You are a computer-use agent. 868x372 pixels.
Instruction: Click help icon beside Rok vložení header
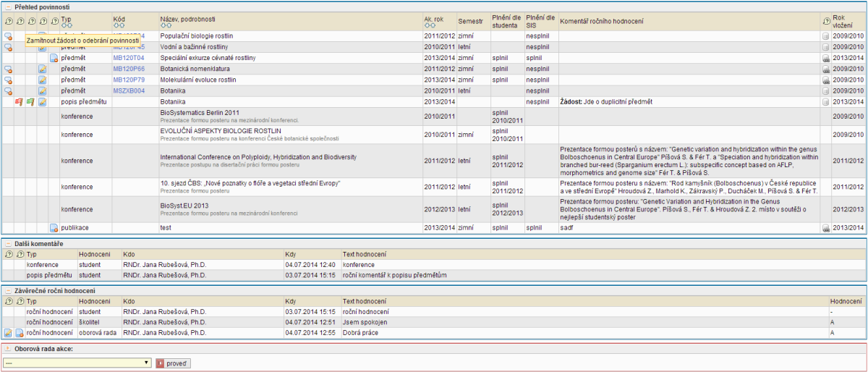825,21
